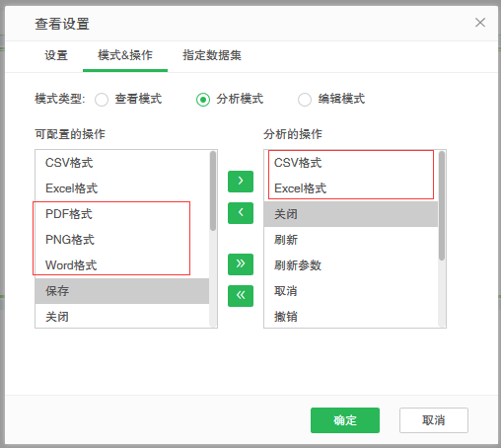Click the single left arrow move button
Image resolution: width=501 pixels, height=448 pixels.
tap(241, 213)
